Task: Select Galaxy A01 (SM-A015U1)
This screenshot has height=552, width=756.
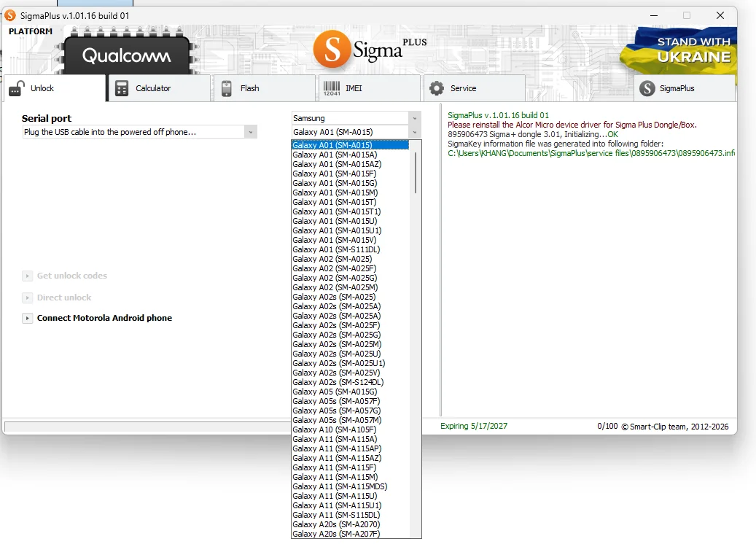Action: tap(351, 230)
